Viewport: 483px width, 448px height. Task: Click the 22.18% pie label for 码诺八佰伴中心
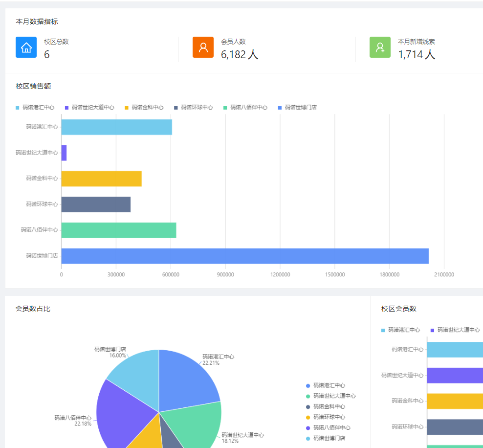click(83, 424)
